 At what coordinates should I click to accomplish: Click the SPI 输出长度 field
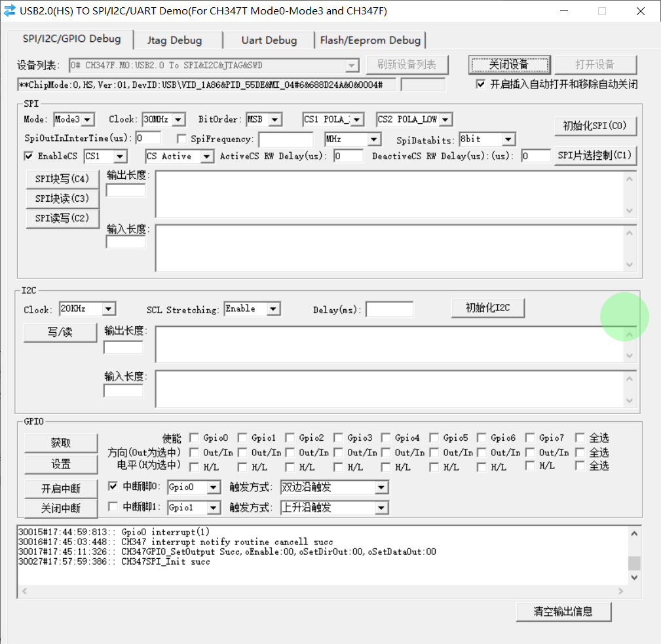coord(126,191)
